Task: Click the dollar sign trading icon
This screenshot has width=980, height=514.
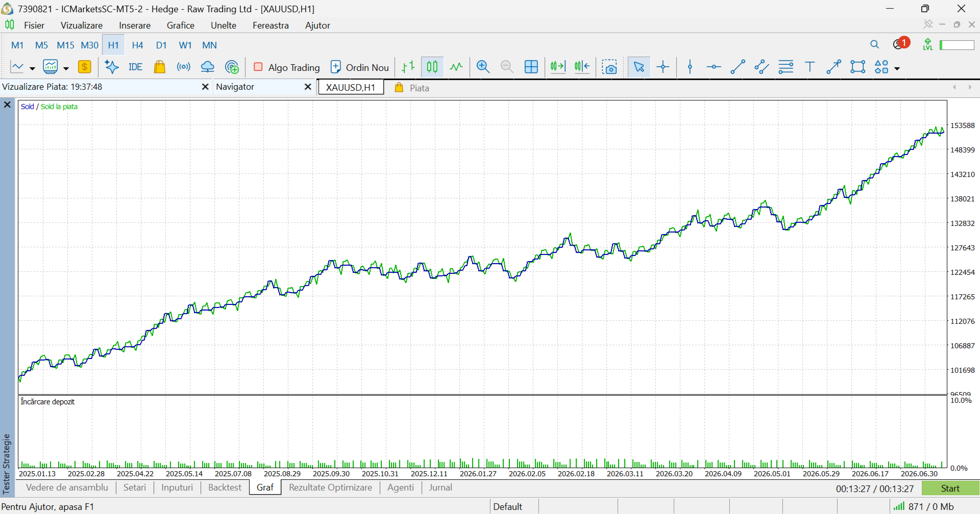Action: pyautogui.click(x=85, y=67)
